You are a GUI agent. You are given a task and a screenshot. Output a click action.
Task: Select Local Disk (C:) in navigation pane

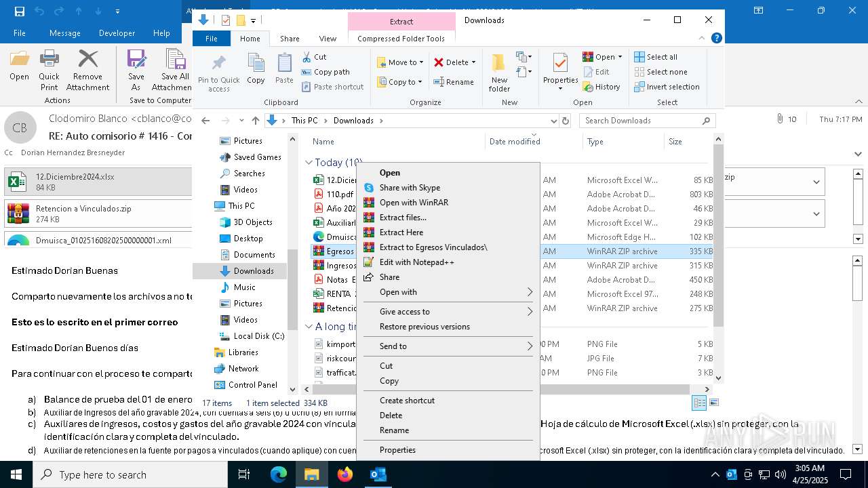click(x=258, y=336)
